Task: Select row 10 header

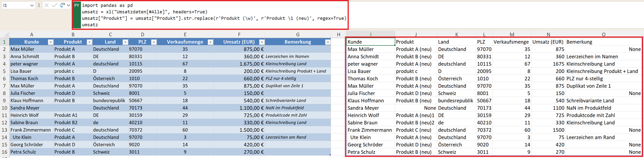Action: [x=4, y=108]
